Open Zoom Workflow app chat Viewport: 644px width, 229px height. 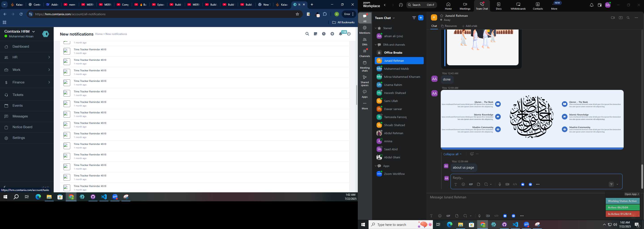coord(399,174)
